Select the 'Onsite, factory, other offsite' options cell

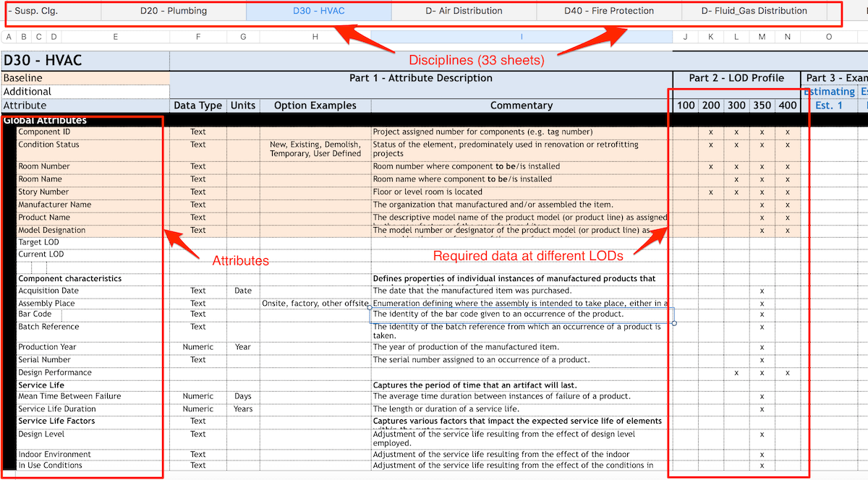click(x=315, y=304)
